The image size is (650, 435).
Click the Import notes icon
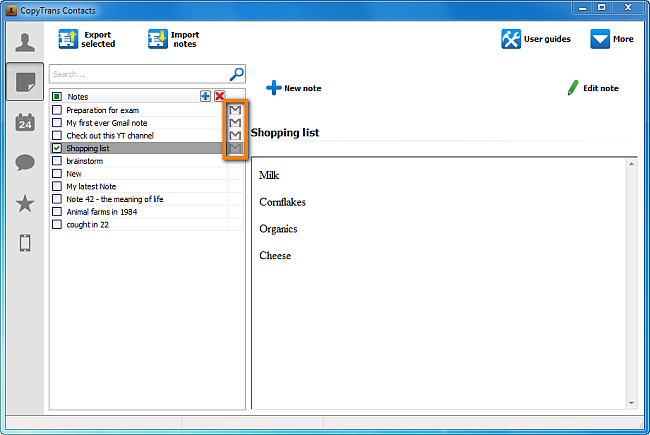(x=158, y=39)
